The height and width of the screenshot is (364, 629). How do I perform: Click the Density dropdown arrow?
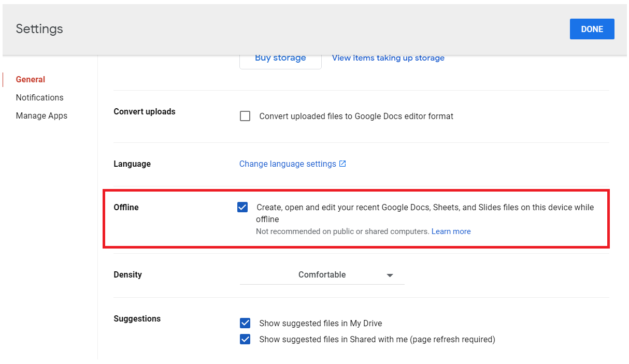(x=390, y=275)
